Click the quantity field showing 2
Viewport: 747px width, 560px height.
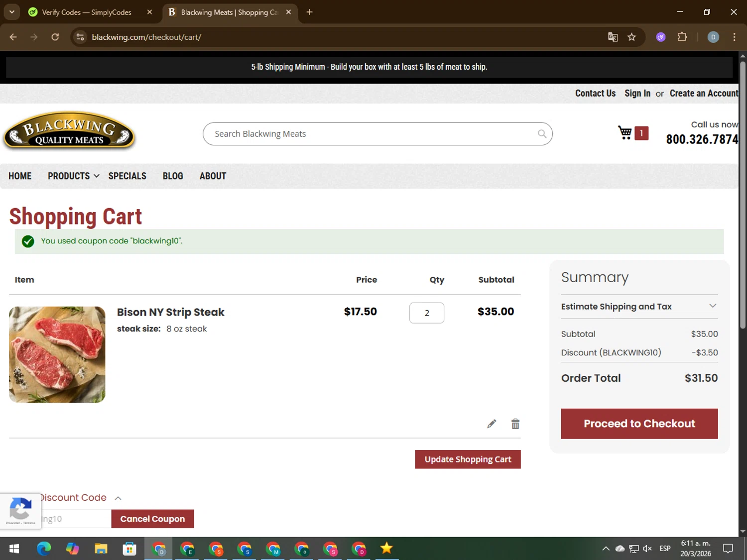[427, 313]
